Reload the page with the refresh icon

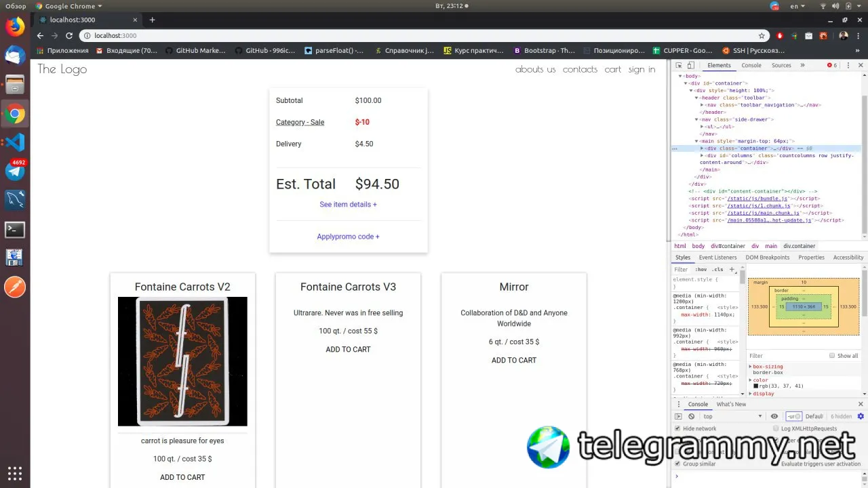69,35
